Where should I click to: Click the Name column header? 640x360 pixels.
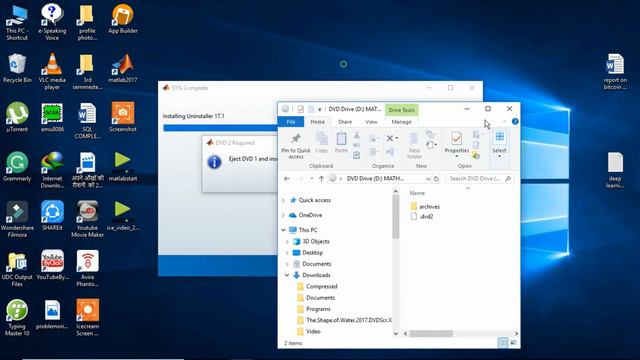coord(417,193)
